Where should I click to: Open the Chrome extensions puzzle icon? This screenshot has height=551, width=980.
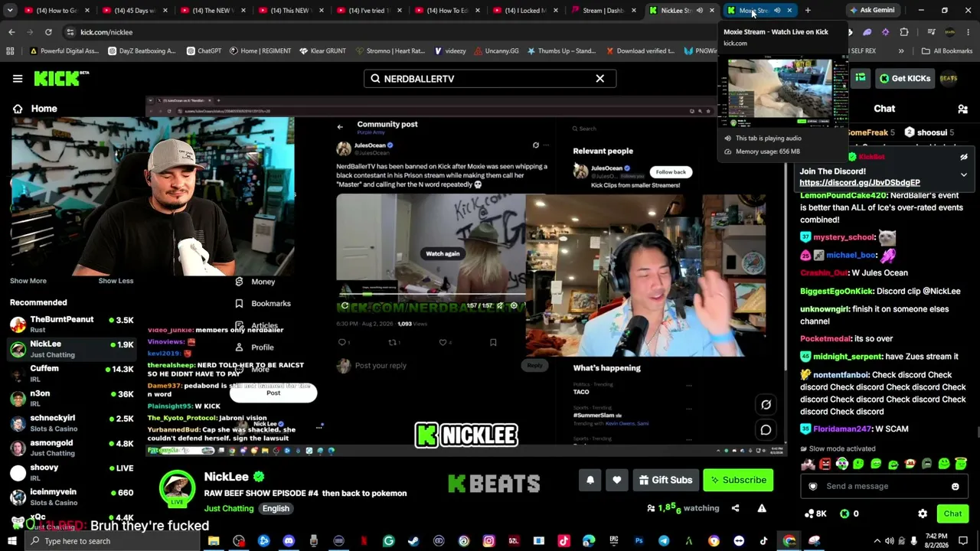[x=904, y=32]
